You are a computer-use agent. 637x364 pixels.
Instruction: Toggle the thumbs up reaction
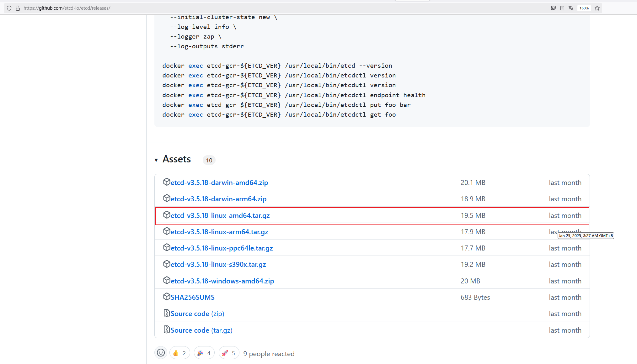pos(180,353)
